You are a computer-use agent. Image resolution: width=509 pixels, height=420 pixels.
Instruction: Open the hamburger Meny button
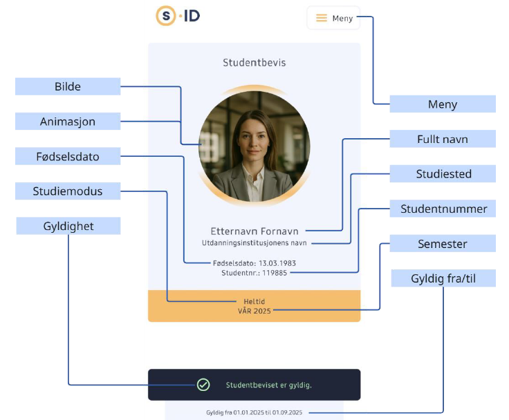334,18
